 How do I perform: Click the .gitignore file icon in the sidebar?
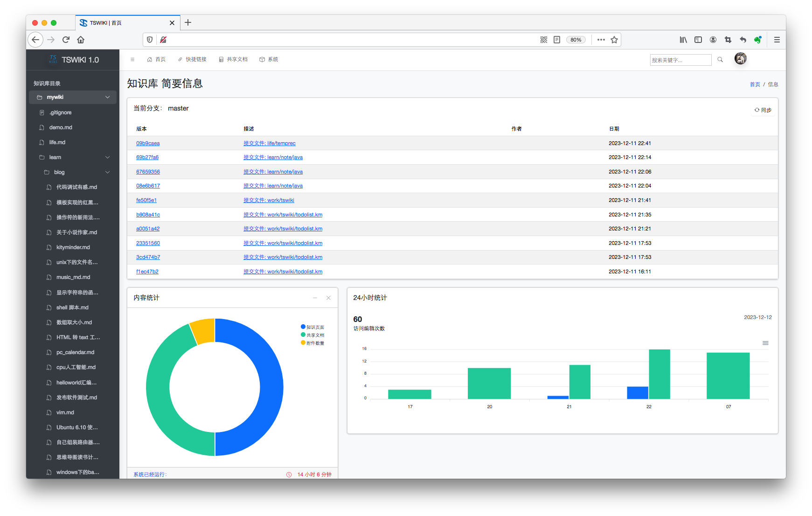tap(41, 112)
